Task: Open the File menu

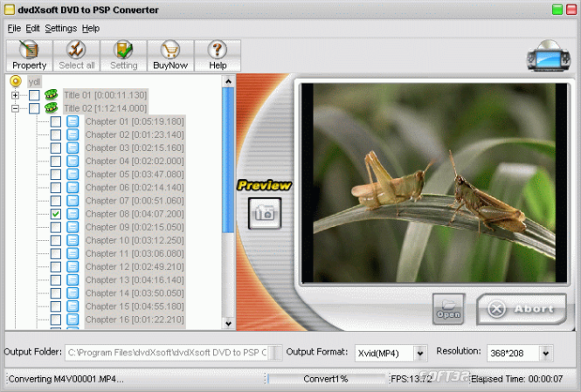Action: (x=14, y=29)
